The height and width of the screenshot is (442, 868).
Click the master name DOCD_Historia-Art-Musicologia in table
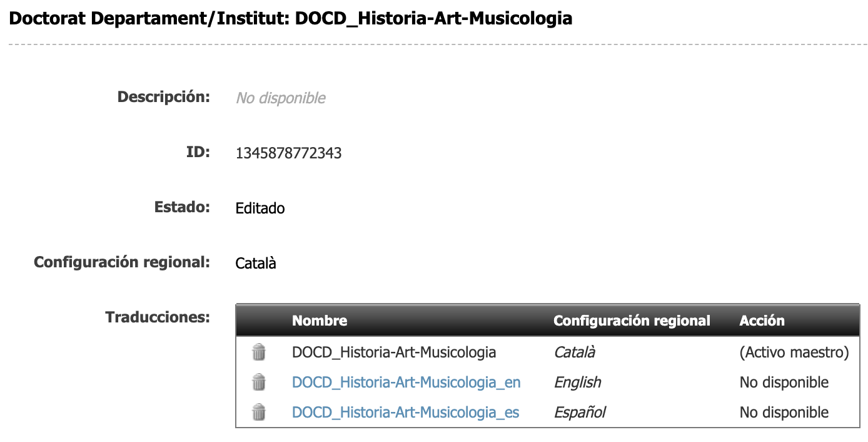click(x=393, y=352)
